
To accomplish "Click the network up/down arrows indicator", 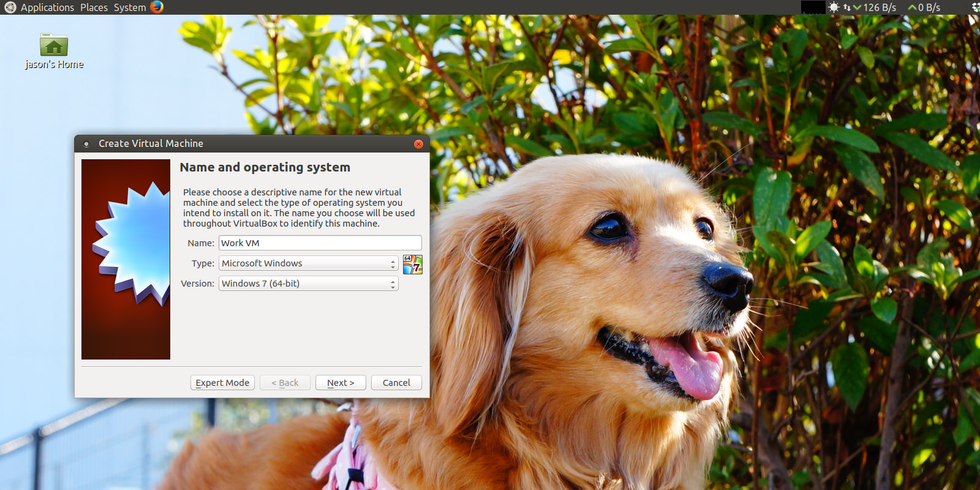I will [x=847, y=7].
